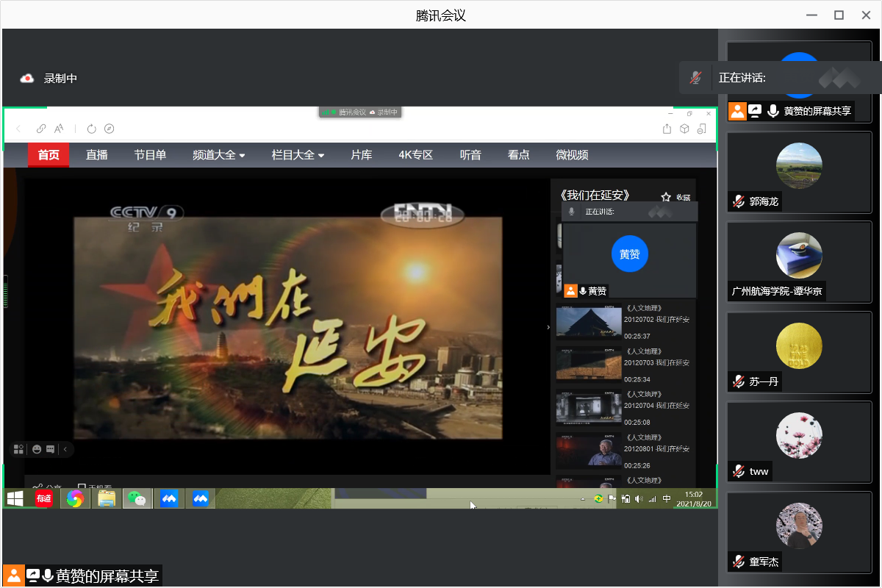Open the 听音 navigation tab

tap(470, 155)
